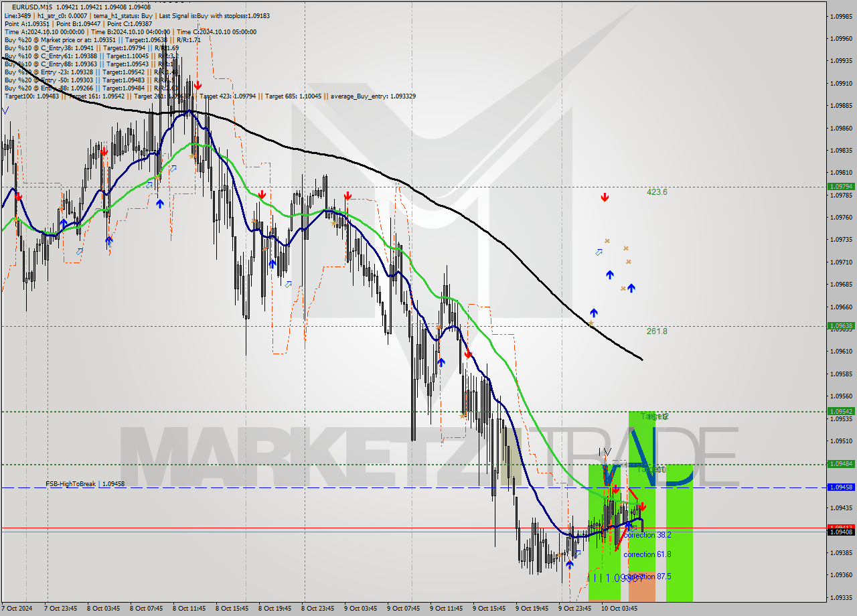Click the 'FSB-HighToBreak | 1.09458' label
Viewport: 857px width, 616px height.
coord(85,483)
